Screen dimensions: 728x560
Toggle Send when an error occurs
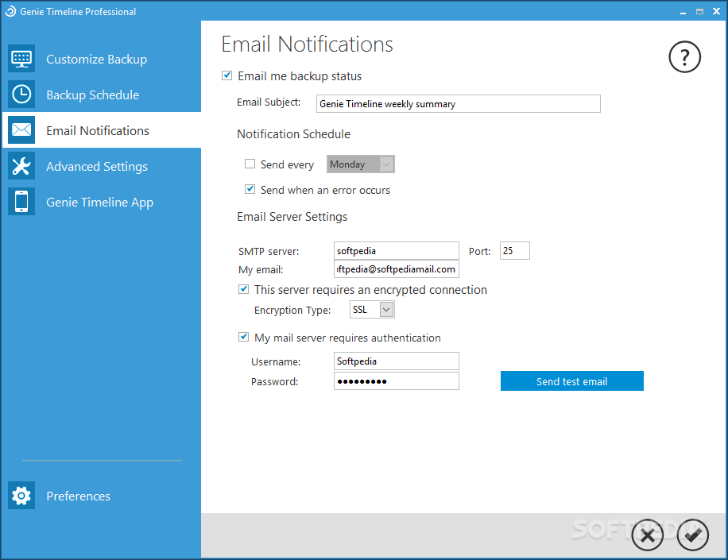[x=250, y=189]
